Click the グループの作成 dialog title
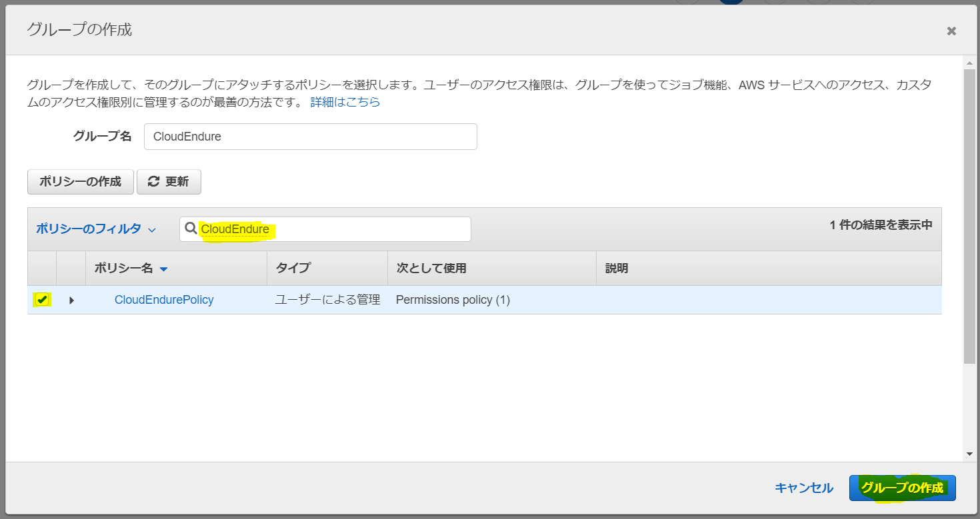The height and width of the screenshot is (519, 980). (79, 30)
